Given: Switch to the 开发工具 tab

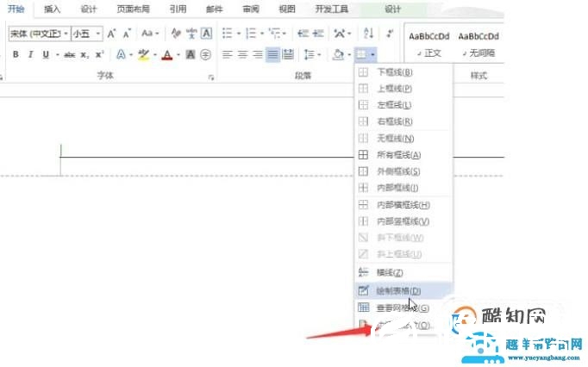Looking at the screenshot, I should tap(332, 9).
